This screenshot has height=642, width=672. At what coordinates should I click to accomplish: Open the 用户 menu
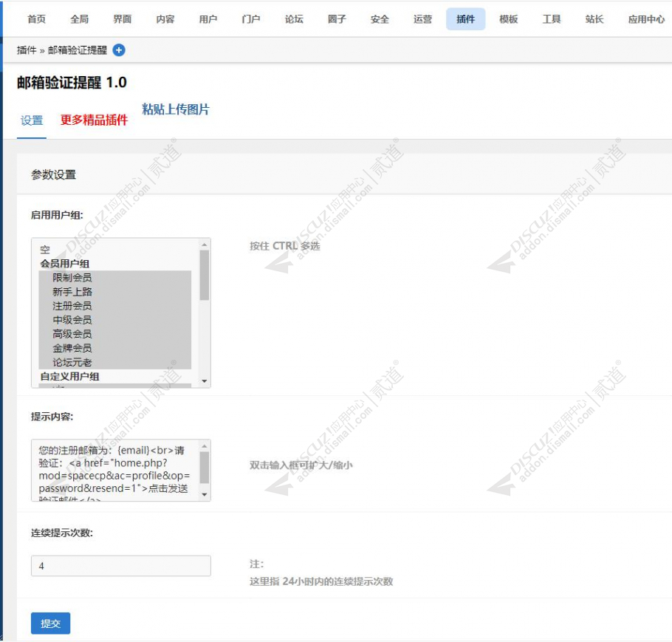[208, 19]
